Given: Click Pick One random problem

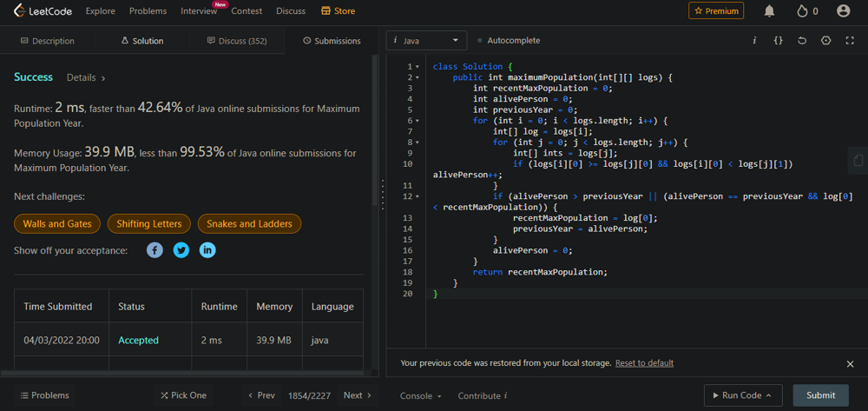Looking at the screenshot, I should (183, 395).
